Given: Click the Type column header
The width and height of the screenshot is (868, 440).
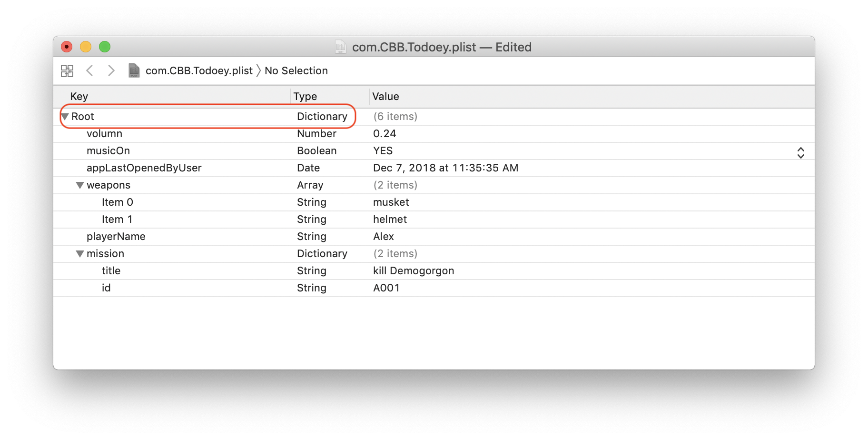Looking at the screenshot, I should coord(305,96).
